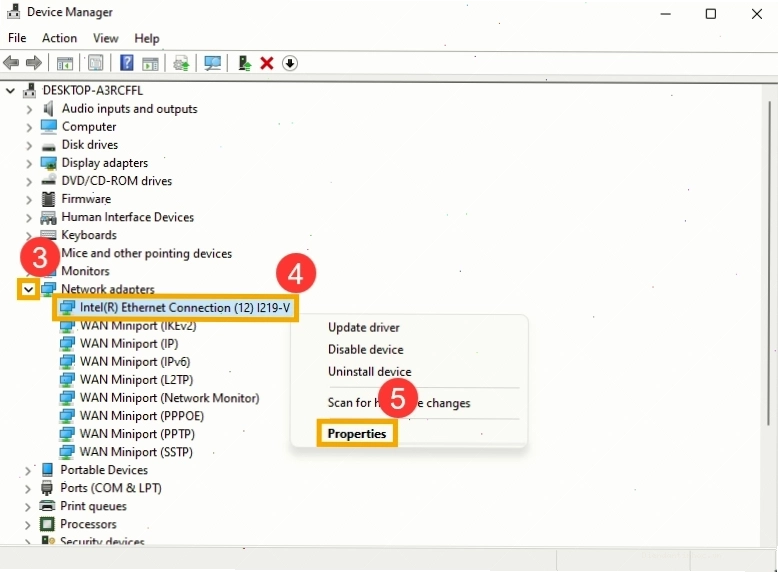778x572 pixels.
Task: Select WAN Miniport (IPv6)
Action: 135,362
